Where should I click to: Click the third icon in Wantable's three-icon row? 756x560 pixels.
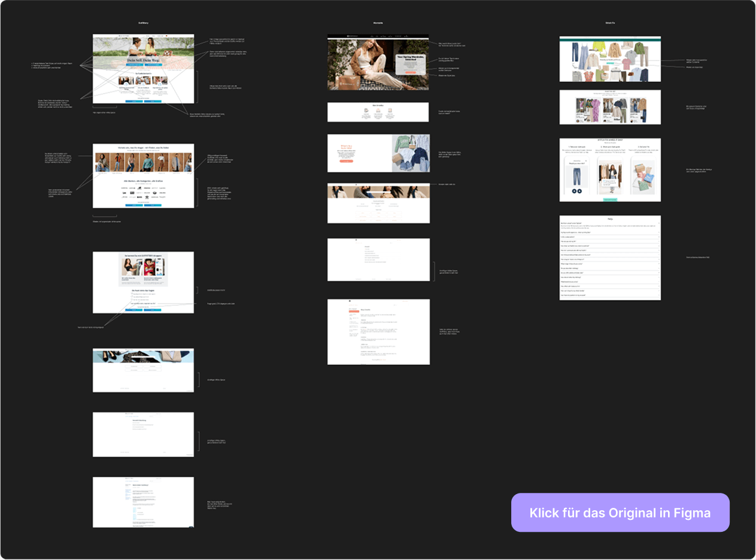pos(390,110)
